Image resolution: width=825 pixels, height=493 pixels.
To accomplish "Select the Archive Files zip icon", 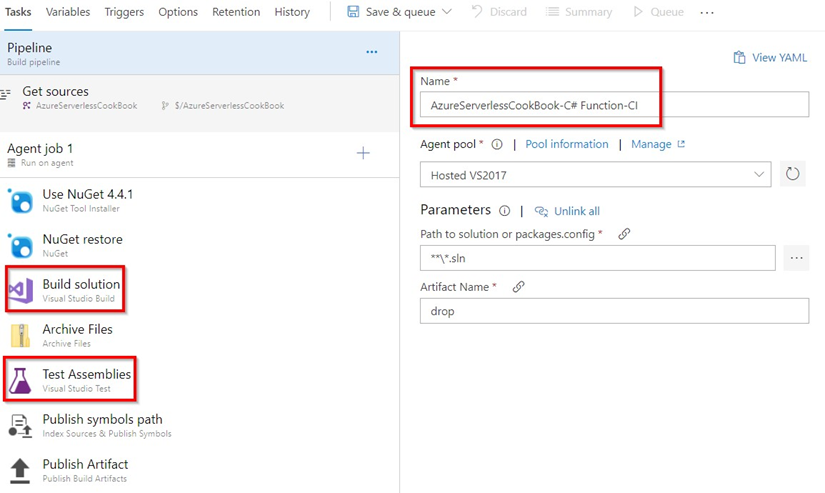I will [21, 336].
